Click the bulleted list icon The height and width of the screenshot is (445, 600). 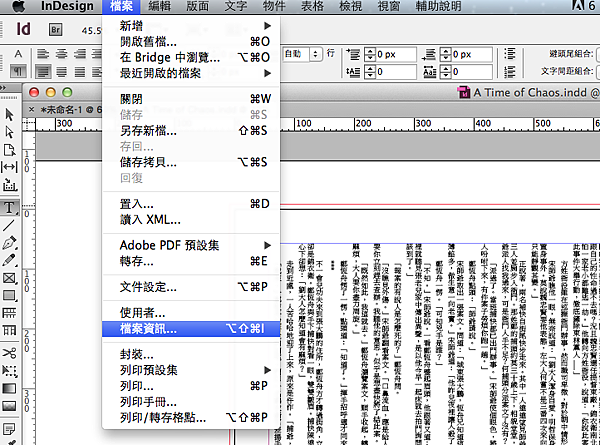[x=510, y=54]
